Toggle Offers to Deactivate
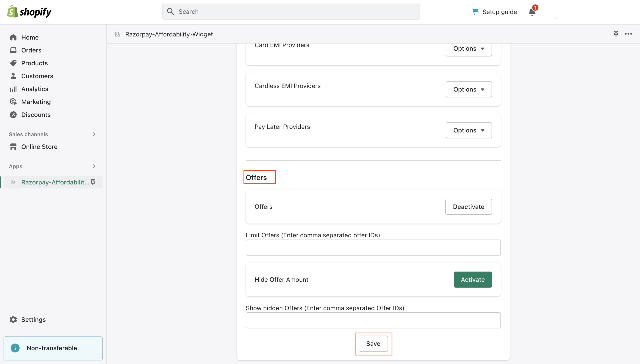The image size is (640, 364). [469, 206]
